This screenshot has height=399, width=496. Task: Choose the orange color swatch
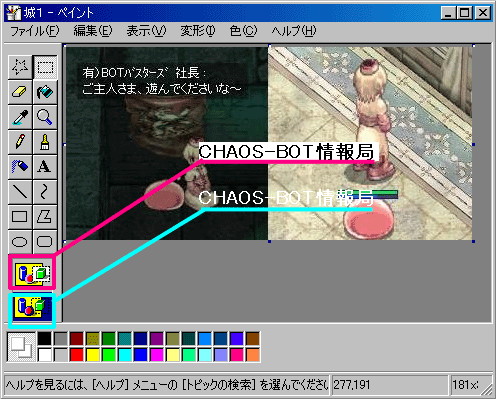pyautogui.click(x=253, y=355)
